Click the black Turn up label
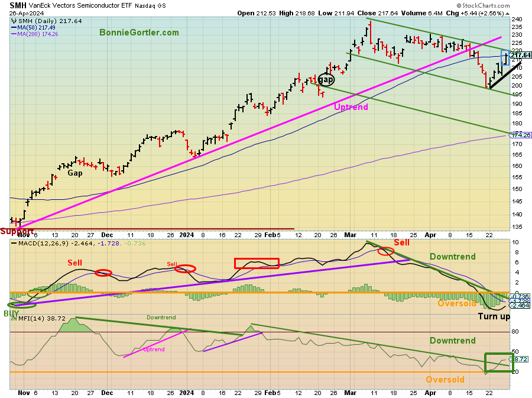The image size is (532, 398). (494, 316)
